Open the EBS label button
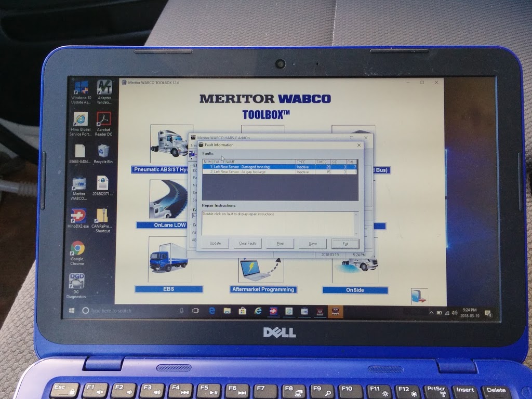532x399 pixels. tap(169, 289)
